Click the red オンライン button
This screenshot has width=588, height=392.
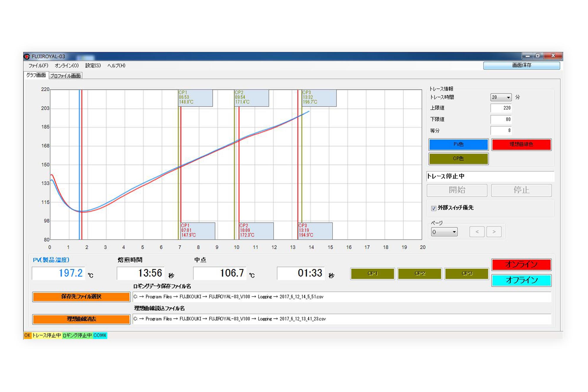coord(521,264)
